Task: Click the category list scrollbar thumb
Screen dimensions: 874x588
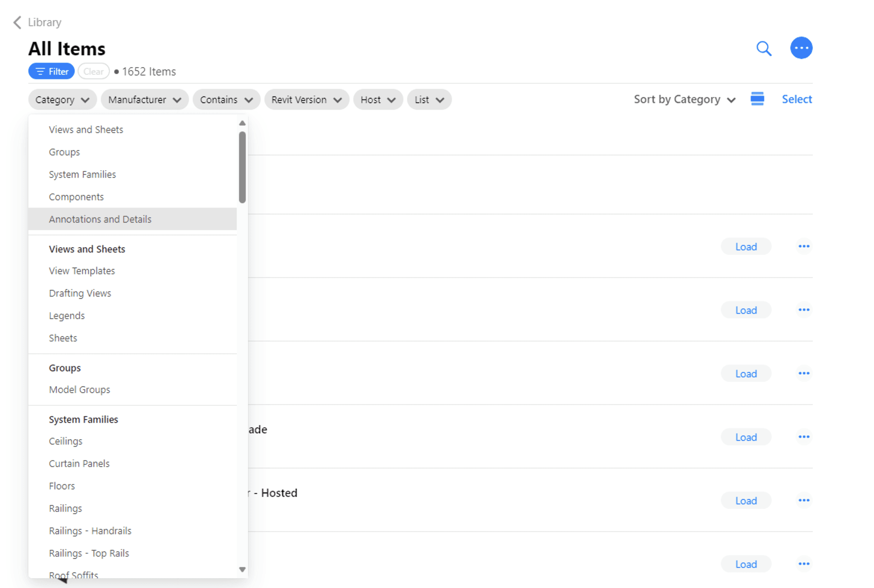Action: (x=242, y=167)
